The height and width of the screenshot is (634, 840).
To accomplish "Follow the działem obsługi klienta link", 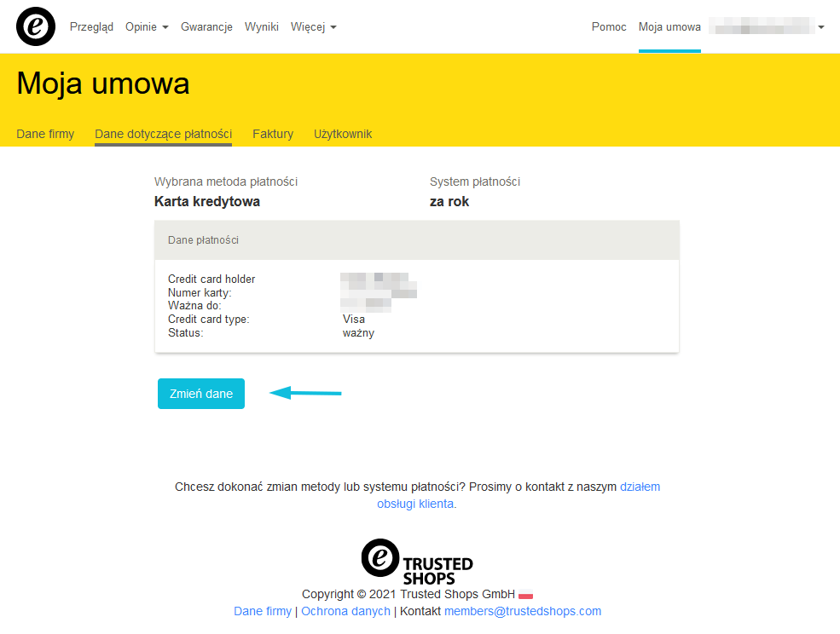I will 416,504.
